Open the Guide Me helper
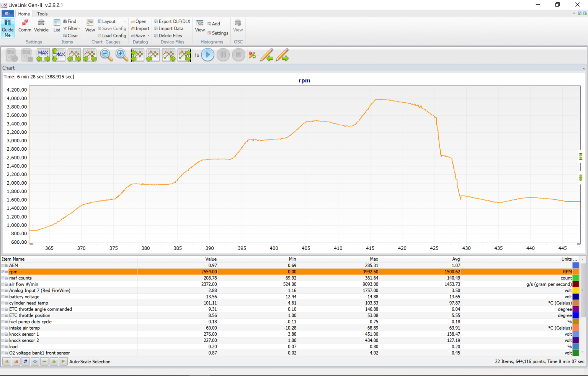Screen dimensions: 588x376 pos(8,28)
